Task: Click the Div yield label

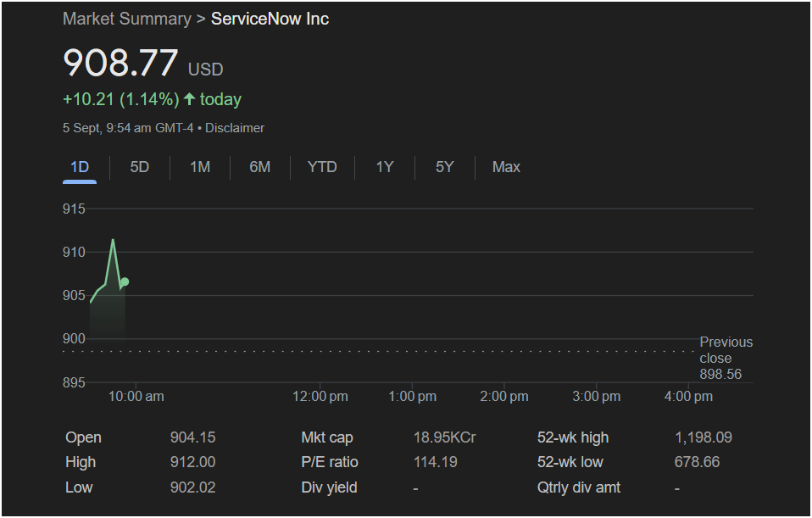Action: [x=330, y=487]
